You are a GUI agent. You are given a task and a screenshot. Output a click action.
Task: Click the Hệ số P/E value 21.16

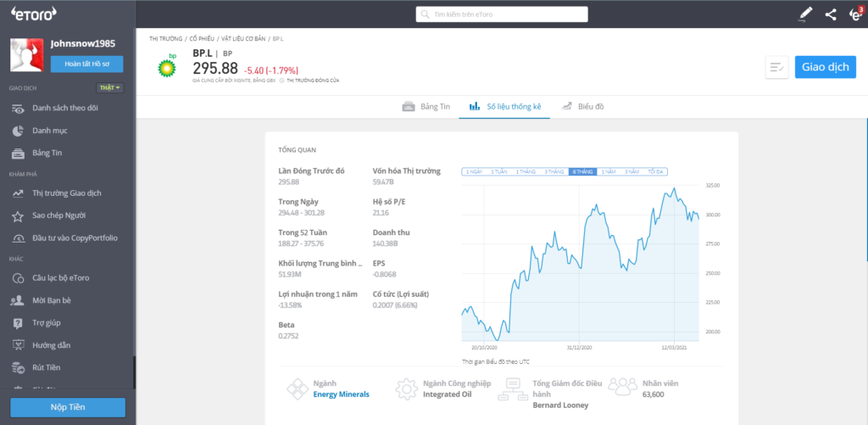(x=381, y=212)
